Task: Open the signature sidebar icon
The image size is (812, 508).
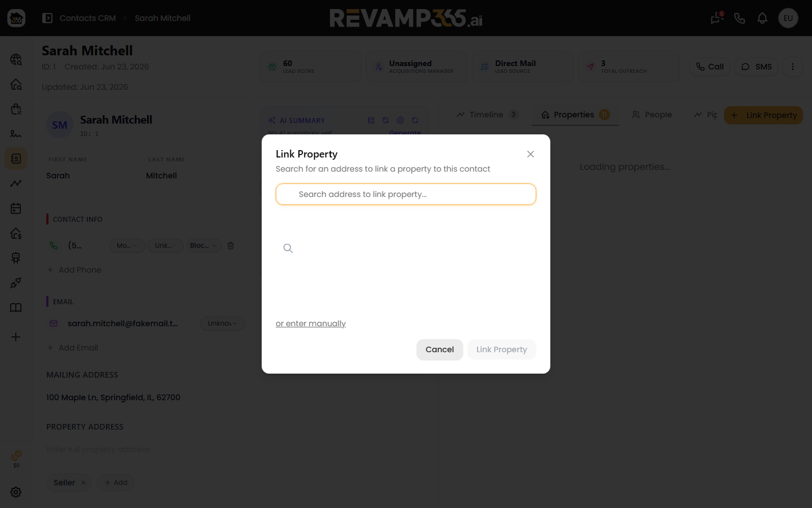Action: pyautogui.click(x=16, y=134)
